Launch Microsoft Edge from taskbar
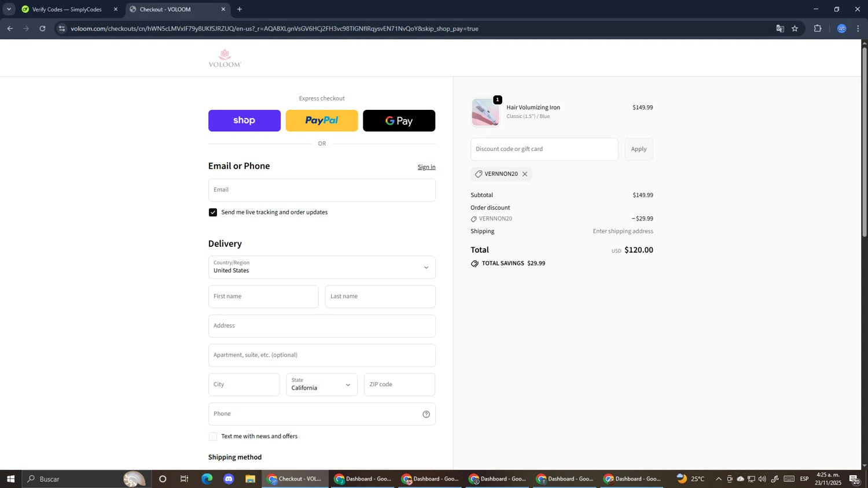Image resolution: width=868 pixels, height=488 pixels. pos(207,479)
